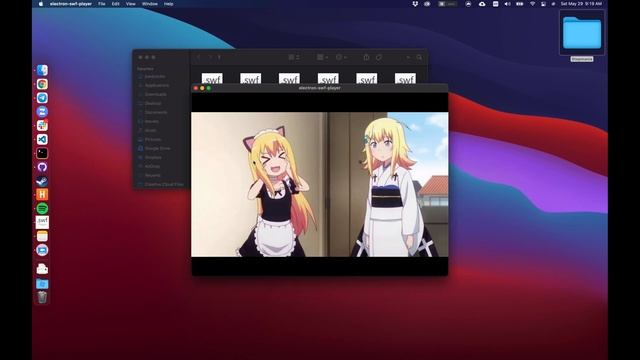Select Desktop in Finder sidebar

coord(153,103)
